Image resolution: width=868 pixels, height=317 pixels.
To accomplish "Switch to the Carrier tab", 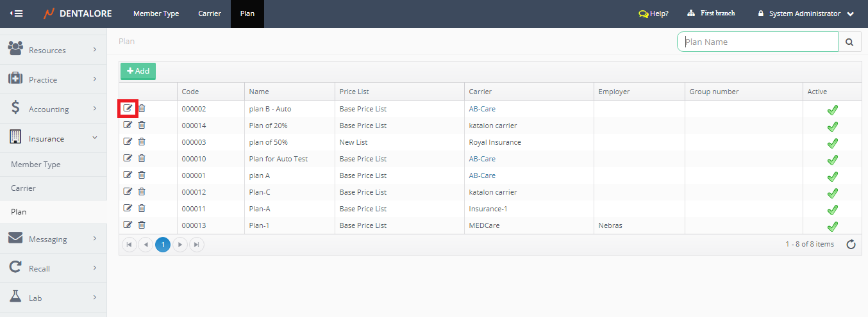I will (210, 13).
